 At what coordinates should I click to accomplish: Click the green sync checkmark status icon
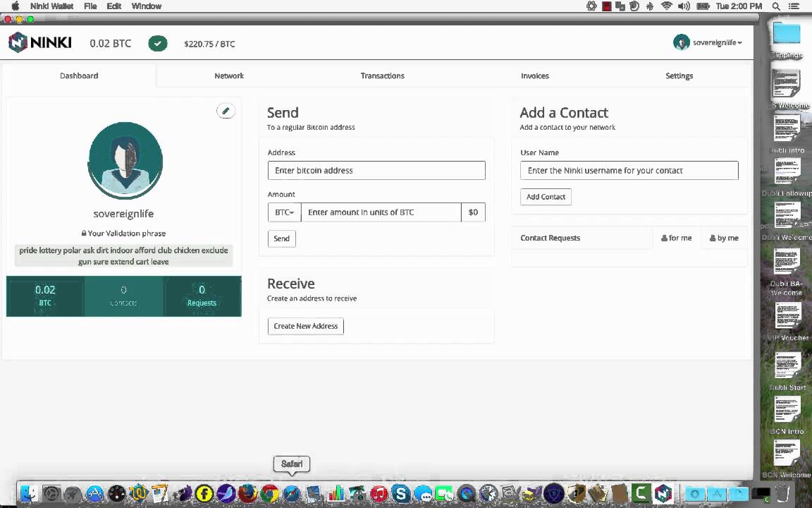(x=157, y=43)
